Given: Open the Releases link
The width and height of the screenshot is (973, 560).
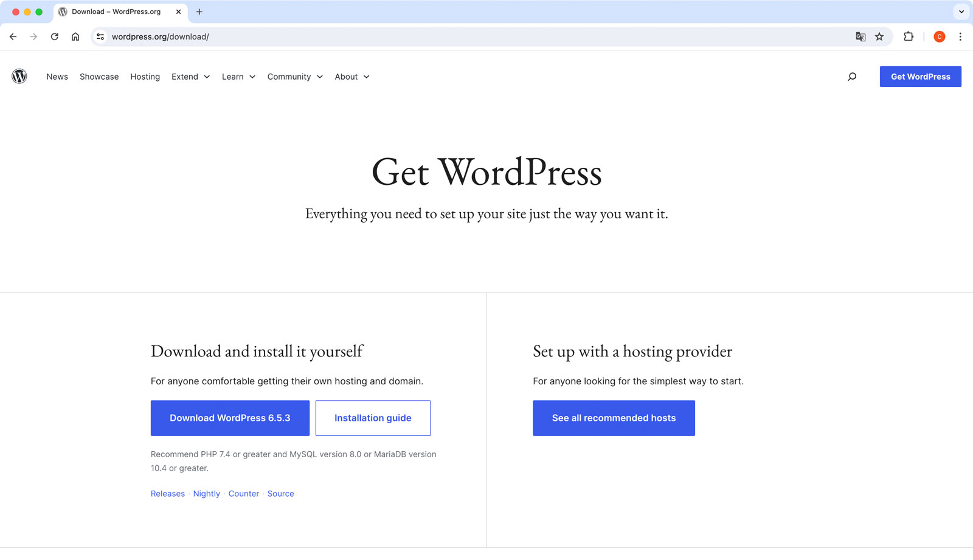Looking at the screenshot, I should (168, 494).
